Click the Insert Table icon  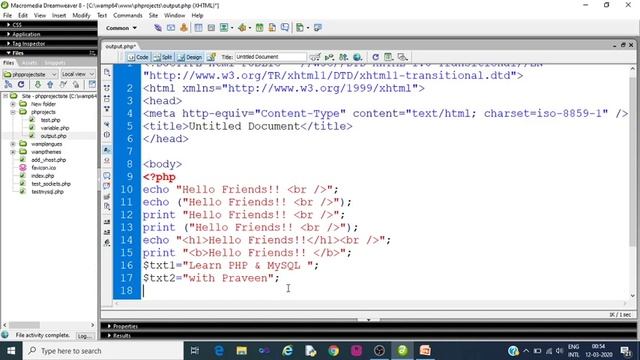coord(198,28)
